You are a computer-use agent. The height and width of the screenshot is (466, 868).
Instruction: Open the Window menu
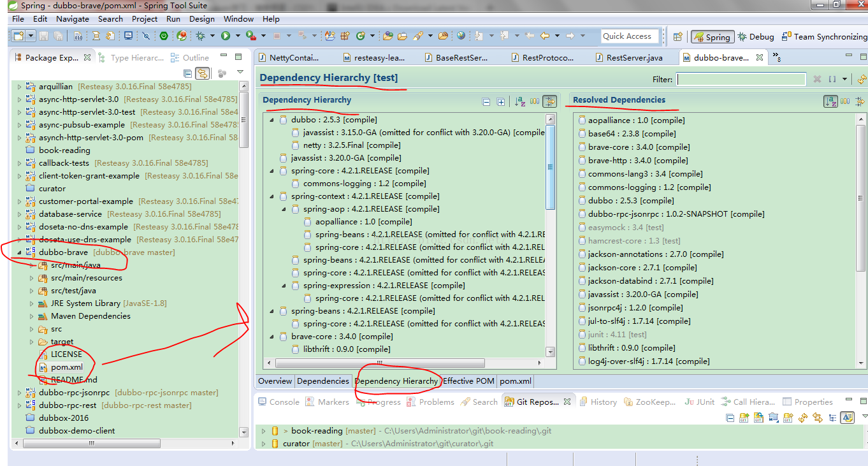[239, 19]
